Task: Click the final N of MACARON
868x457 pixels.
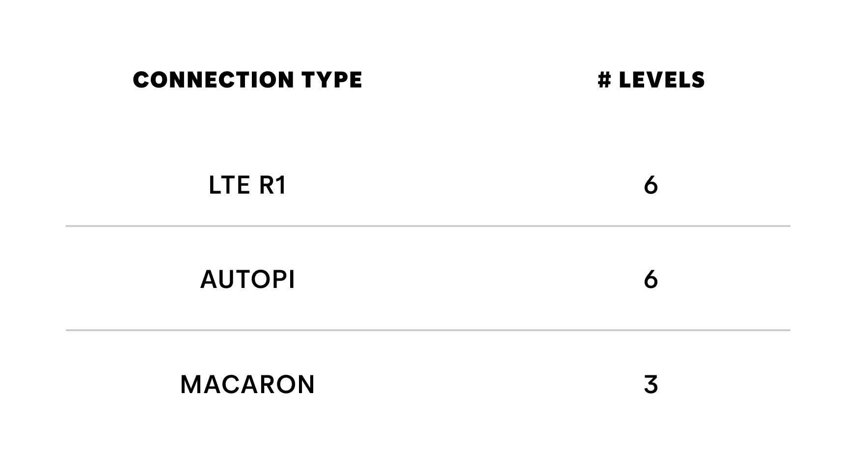Action: [x=305, y=385]
